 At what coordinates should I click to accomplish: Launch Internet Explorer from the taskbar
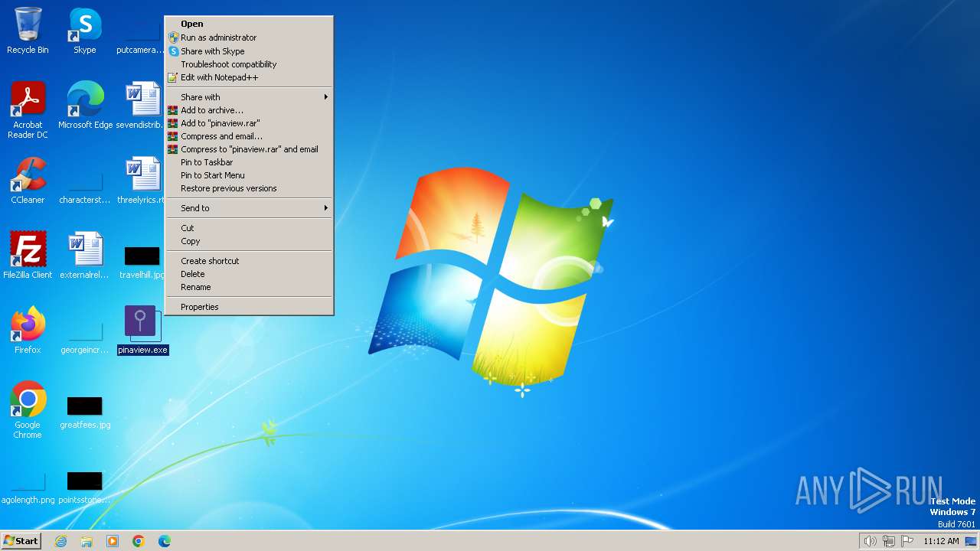60,541
